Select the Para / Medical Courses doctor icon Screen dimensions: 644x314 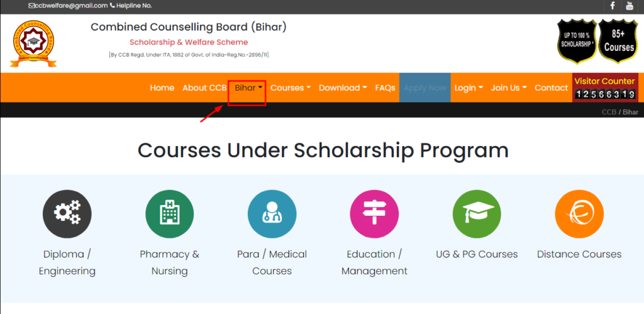point(272,214)
